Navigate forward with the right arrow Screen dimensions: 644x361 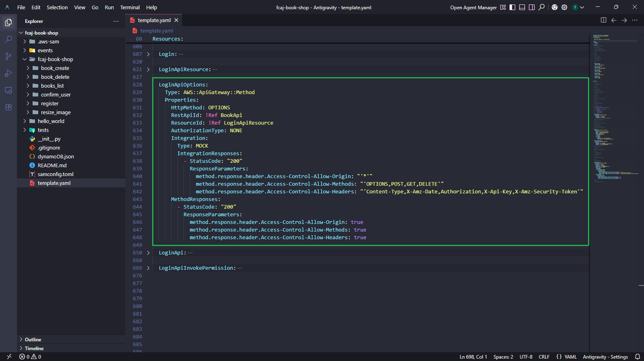[x=624, y=20]
